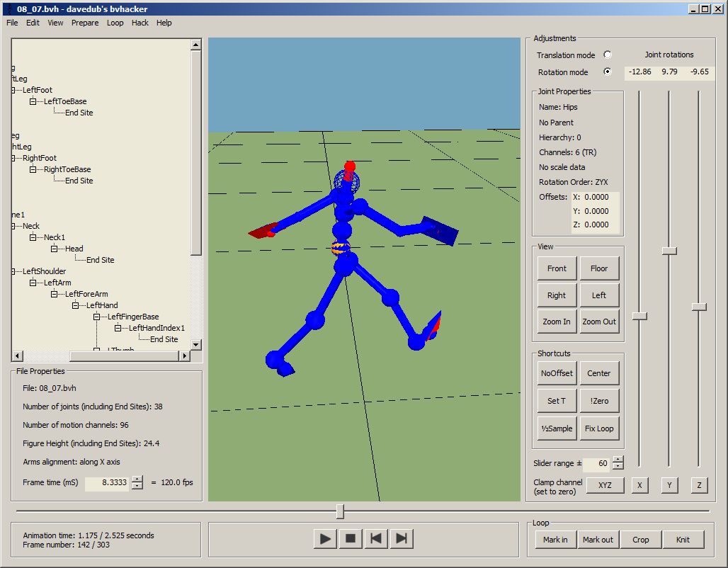Click the Fix Loop button

point(599,428)
